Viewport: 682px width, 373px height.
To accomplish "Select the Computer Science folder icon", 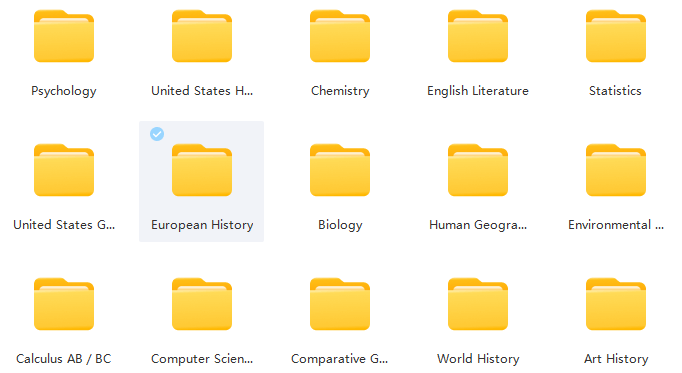I will point(202,304).
